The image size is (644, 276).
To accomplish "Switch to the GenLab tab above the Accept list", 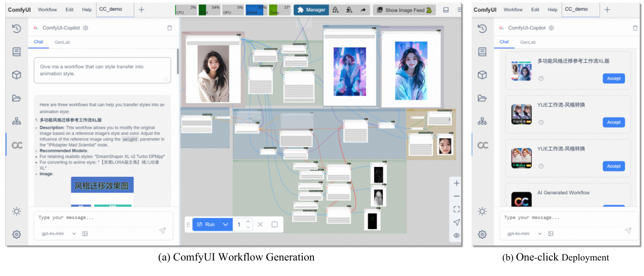I will (x=528, y=42).
